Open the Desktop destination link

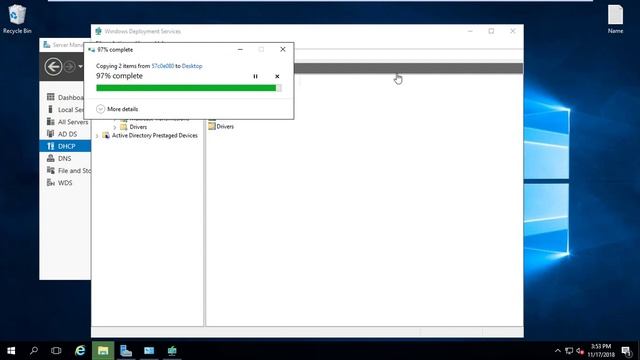click(192, 66)
